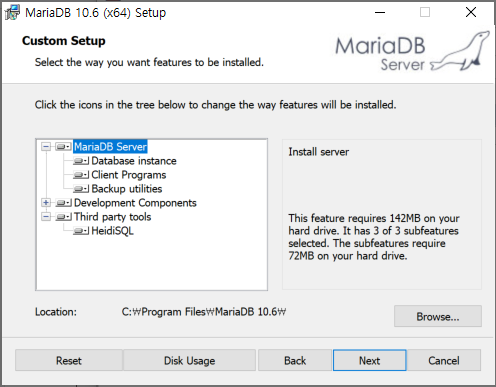This screenshot has width=496, height=387.
Task: Select the Third party tools feature
Action: [112, 217]
